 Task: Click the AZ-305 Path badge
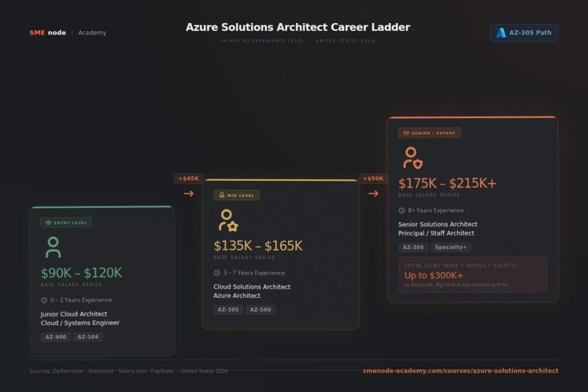point(524,33)
